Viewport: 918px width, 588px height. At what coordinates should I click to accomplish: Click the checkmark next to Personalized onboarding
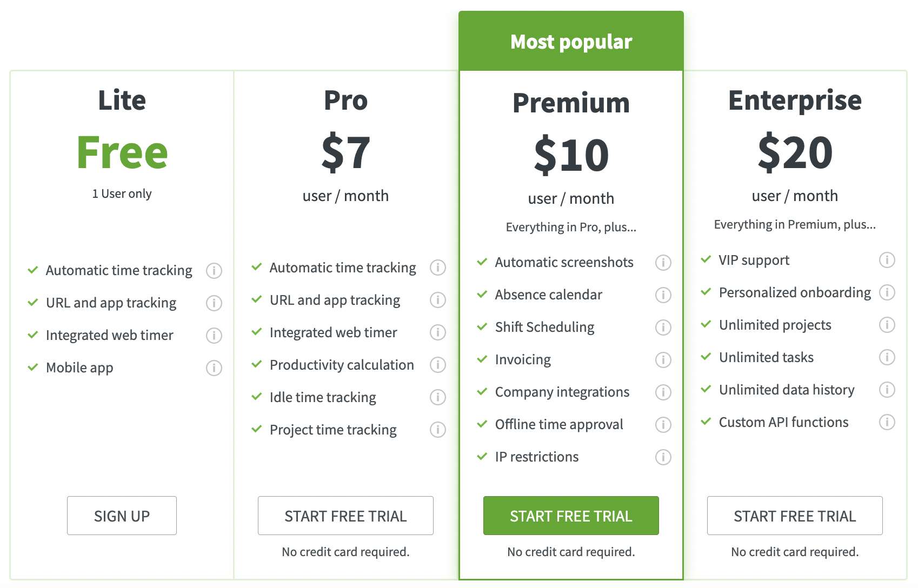pyautogui.click(x=706, y=292)
